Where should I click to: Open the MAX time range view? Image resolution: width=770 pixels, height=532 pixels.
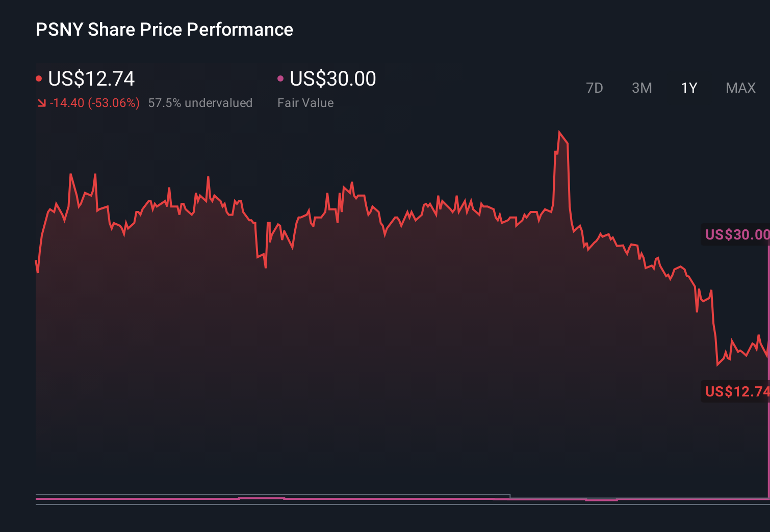(x=740, y=88)
